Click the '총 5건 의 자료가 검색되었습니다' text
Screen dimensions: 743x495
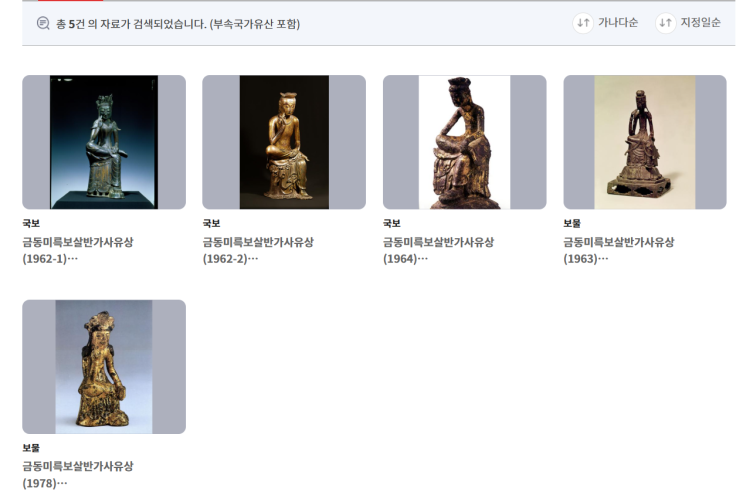click(131, 24)
